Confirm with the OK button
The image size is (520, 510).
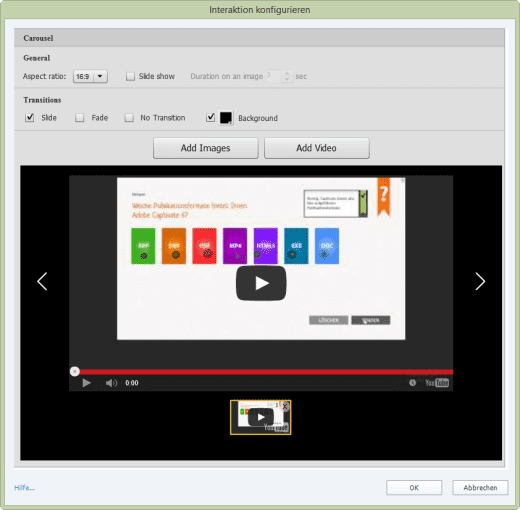(x=414, y=488)
